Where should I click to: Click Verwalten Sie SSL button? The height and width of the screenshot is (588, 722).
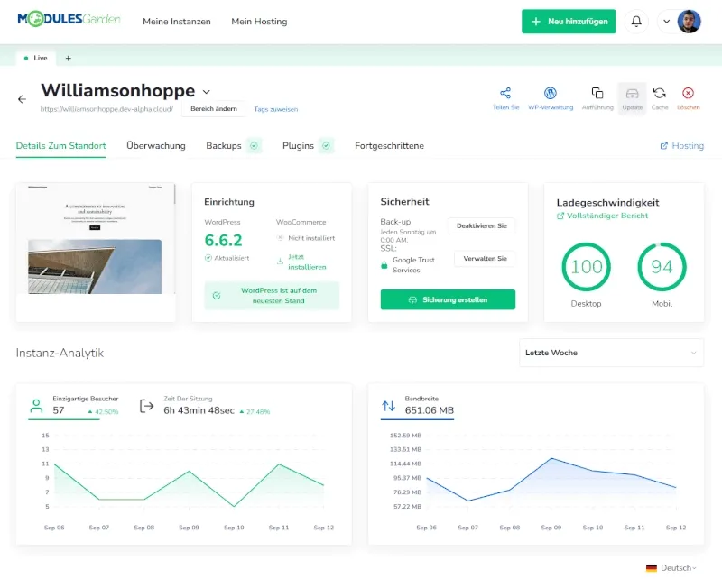click(485, 259)
